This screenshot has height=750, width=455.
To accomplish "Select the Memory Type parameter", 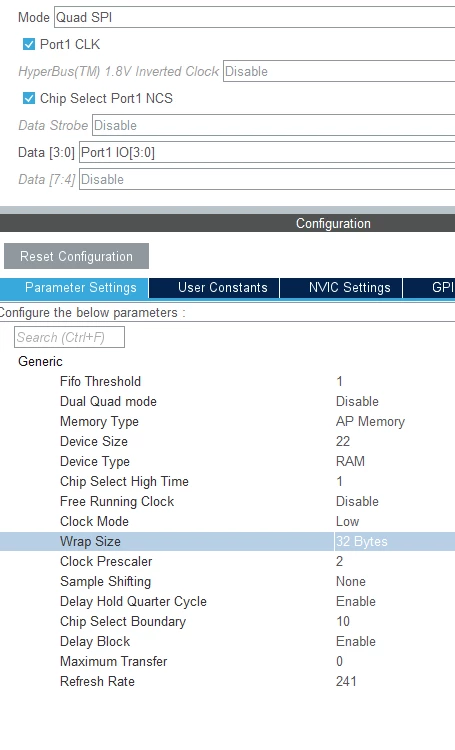I will [99, 421].
